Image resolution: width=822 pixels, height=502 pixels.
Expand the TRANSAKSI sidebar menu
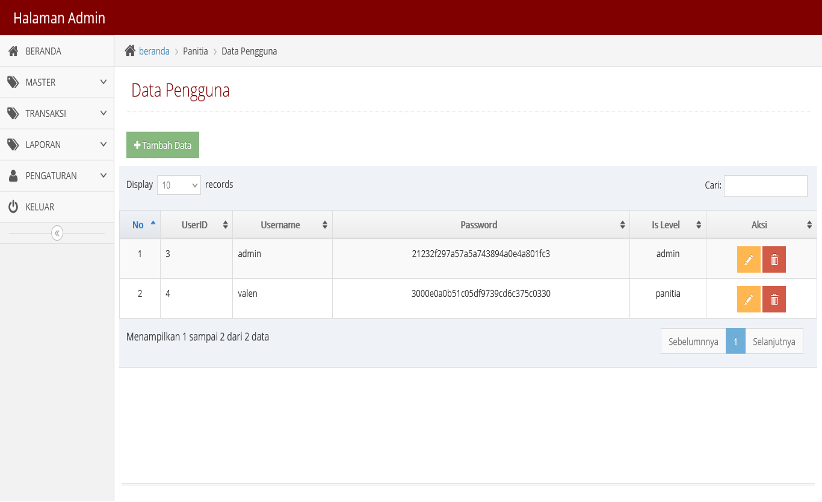57,113
